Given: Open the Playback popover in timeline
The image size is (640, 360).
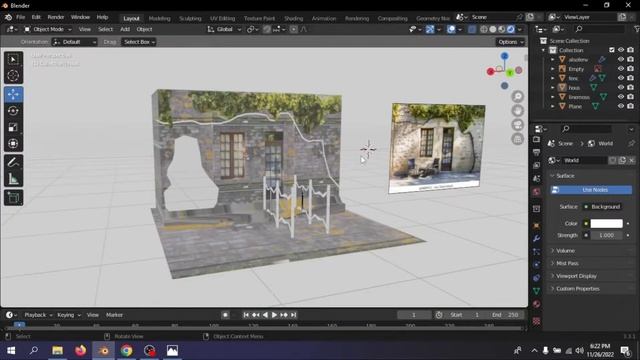Looking at the screenshot, I should point(38,315).
